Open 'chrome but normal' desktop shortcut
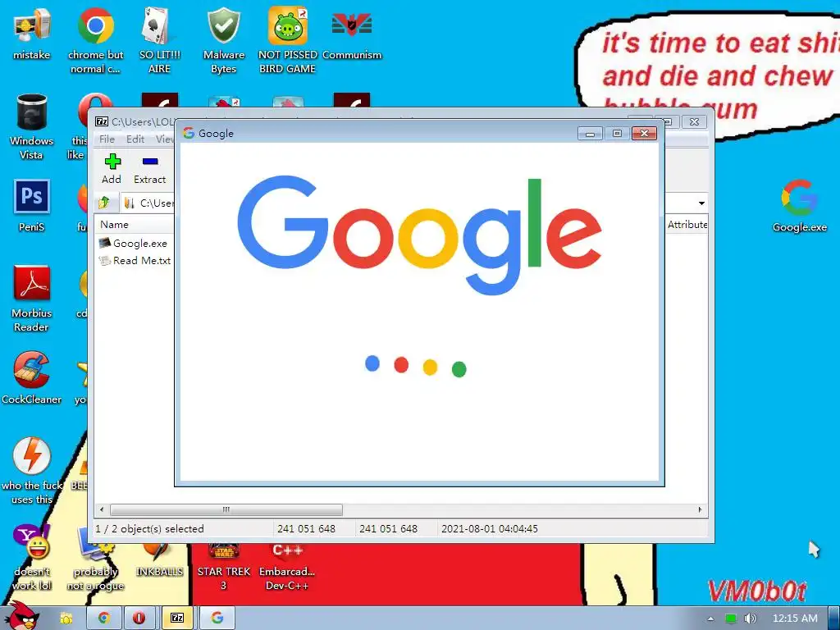840x630 pixels. [95, 40]
